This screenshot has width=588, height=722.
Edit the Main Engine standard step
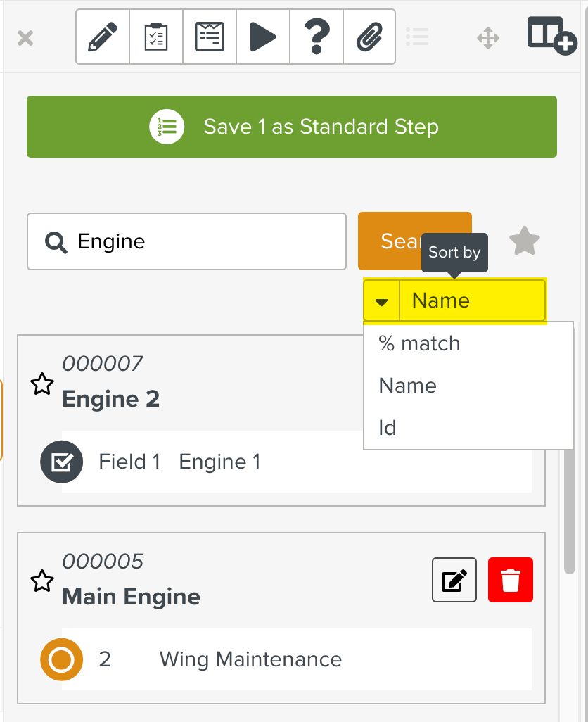454,581
